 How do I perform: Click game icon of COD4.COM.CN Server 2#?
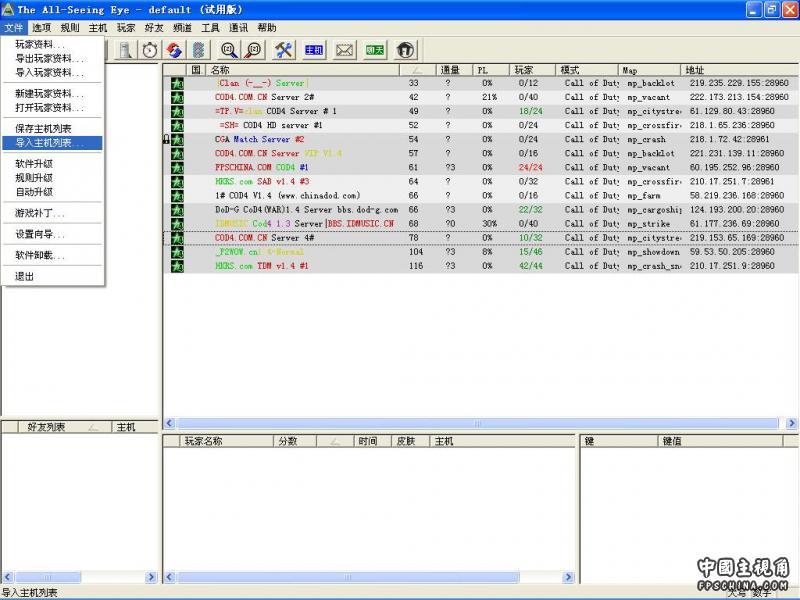177,97
